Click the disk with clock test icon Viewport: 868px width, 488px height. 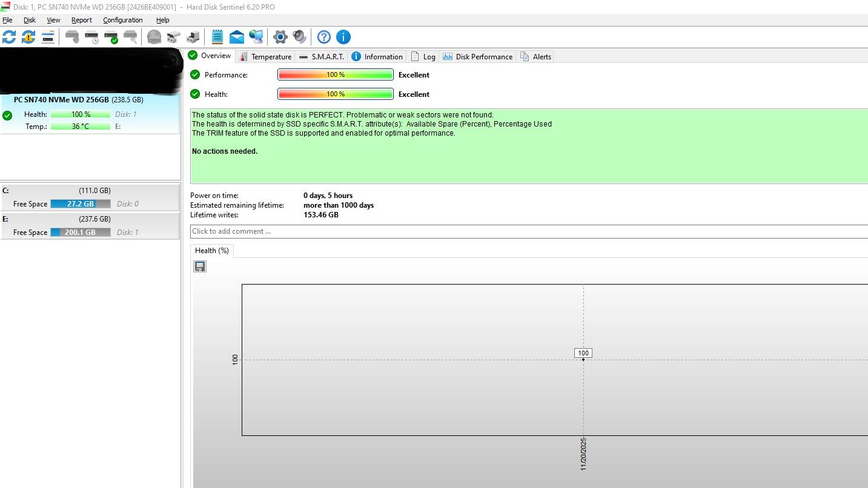[91, 37]
